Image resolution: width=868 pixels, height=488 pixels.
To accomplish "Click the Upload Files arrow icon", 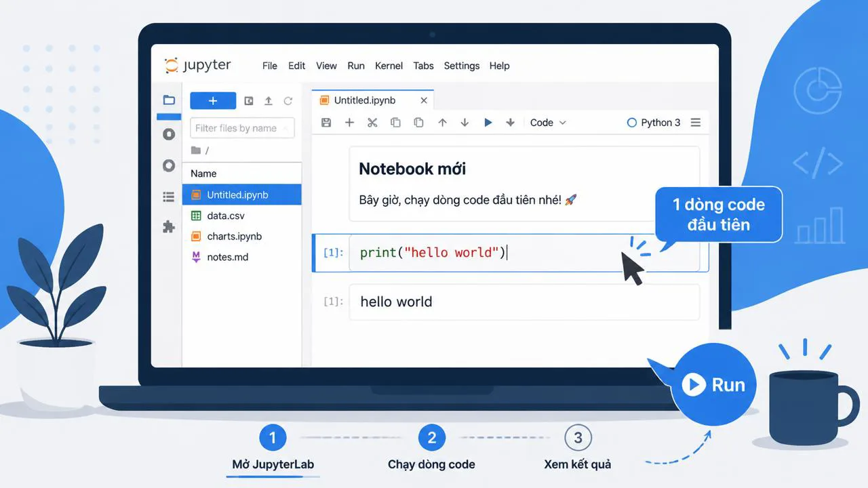I will click(269, 101).
